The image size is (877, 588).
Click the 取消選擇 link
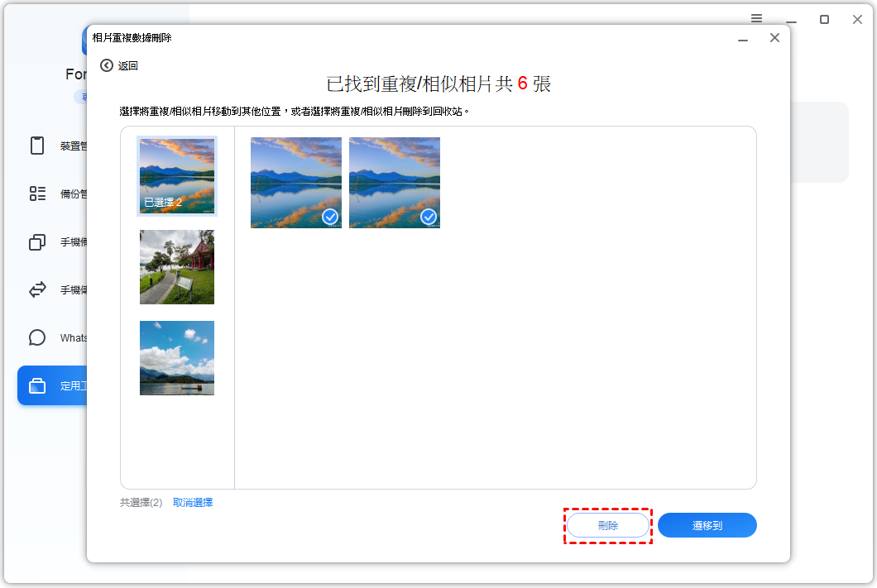click(x=193, y=502)
